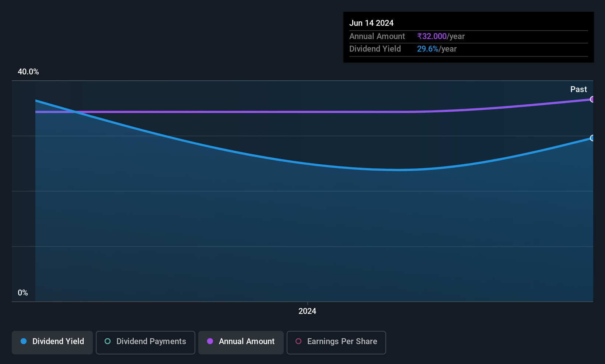
Task: Click the purple Annual Amount endpoint marker
Action: 592,99
